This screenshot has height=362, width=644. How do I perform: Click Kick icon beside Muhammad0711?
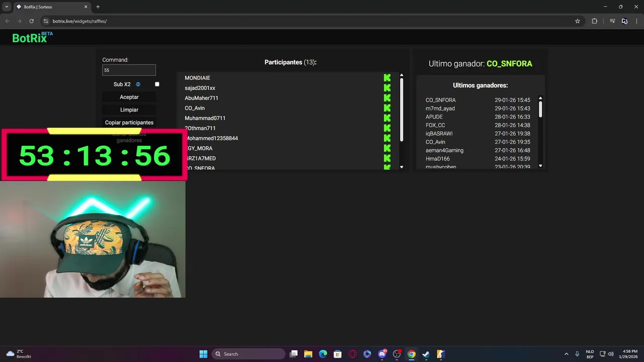pos(387,118)
